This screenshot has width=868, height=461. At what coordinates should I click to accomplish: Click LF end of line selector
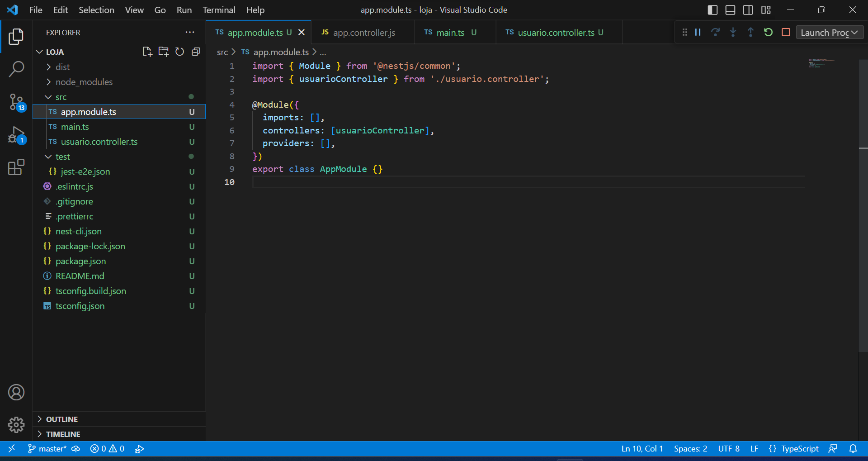[754, 449]
